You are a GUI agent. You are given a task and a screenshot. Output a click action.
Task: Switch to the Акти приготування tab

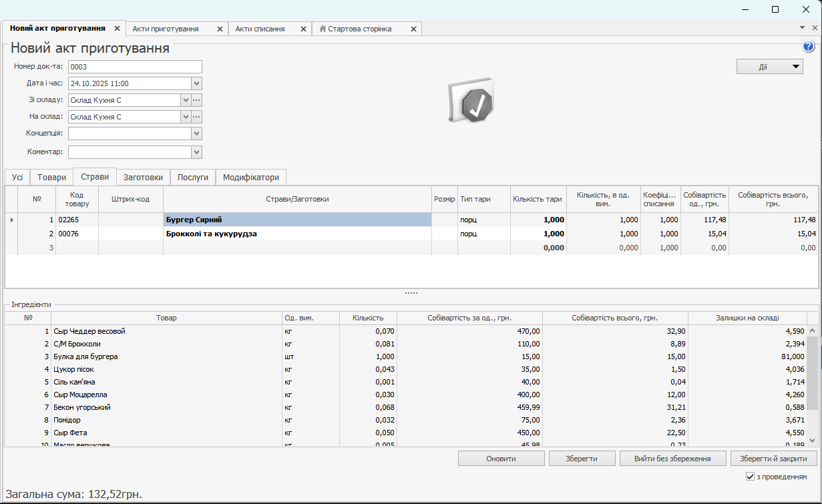point(166,29)
